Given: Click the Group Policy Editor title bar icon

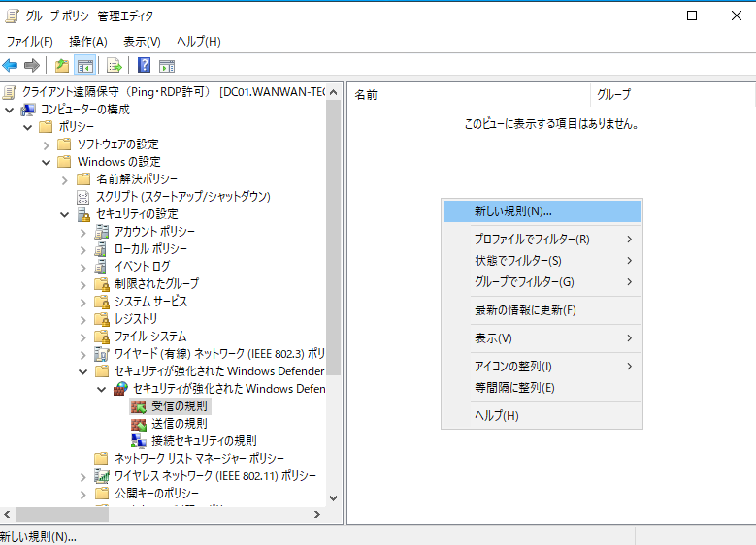Looking at the screenshot, I should [12, 16].
